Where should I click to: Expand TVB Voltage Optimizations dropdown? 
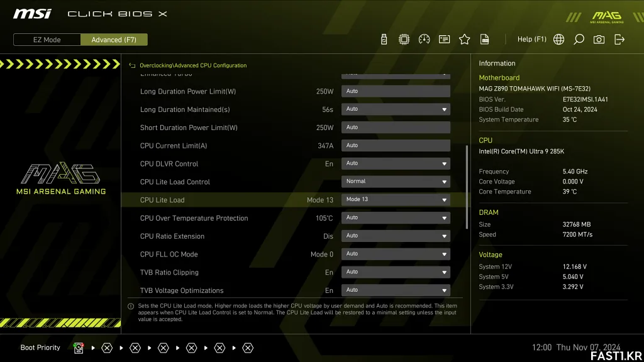(x=396, y=290)
